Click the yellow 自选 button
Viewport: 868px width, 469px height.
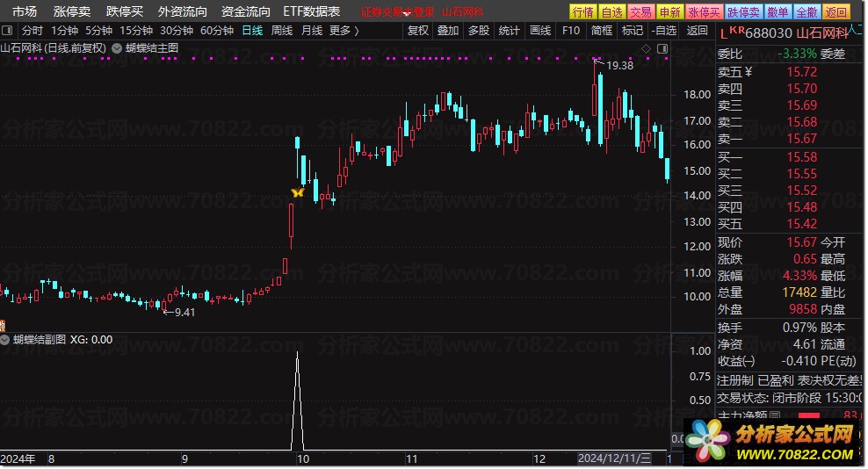[x=612, y=12]
